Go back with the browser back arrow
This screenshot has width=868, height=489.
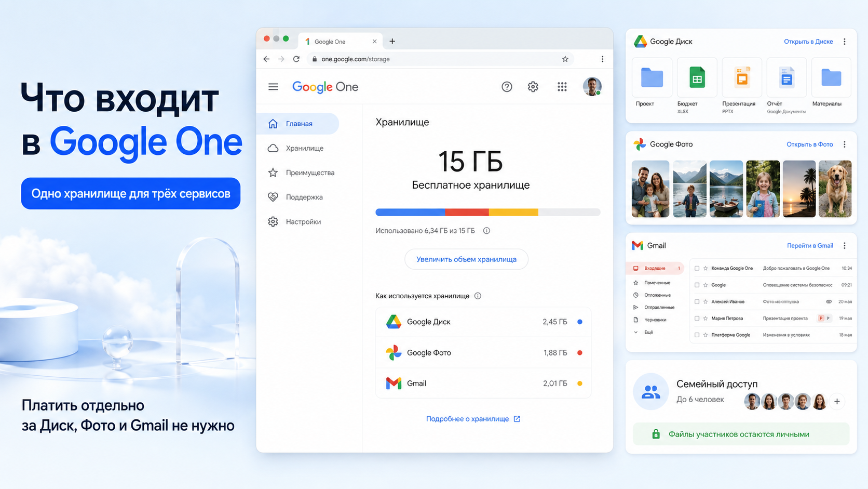coord(266,59)
